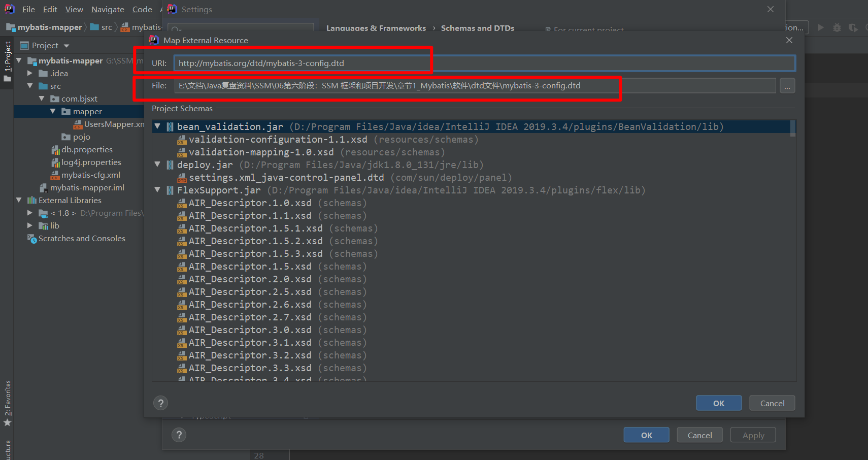Close the Map External Resource dialog
868x460 pixels.
789,40
